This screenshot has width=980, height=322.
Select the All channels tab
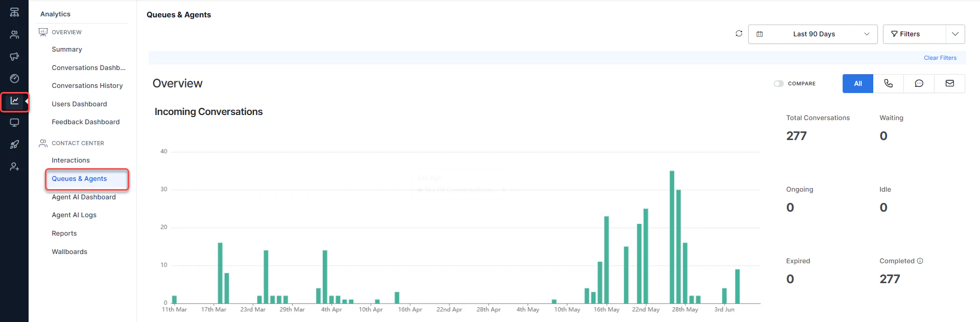tap(857, 83)
